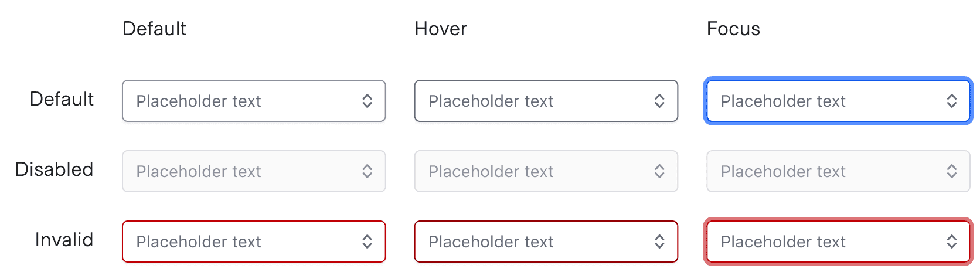
Task: Click chevron icon of Disabled row, Focus column select
Action: pos(951,171)
